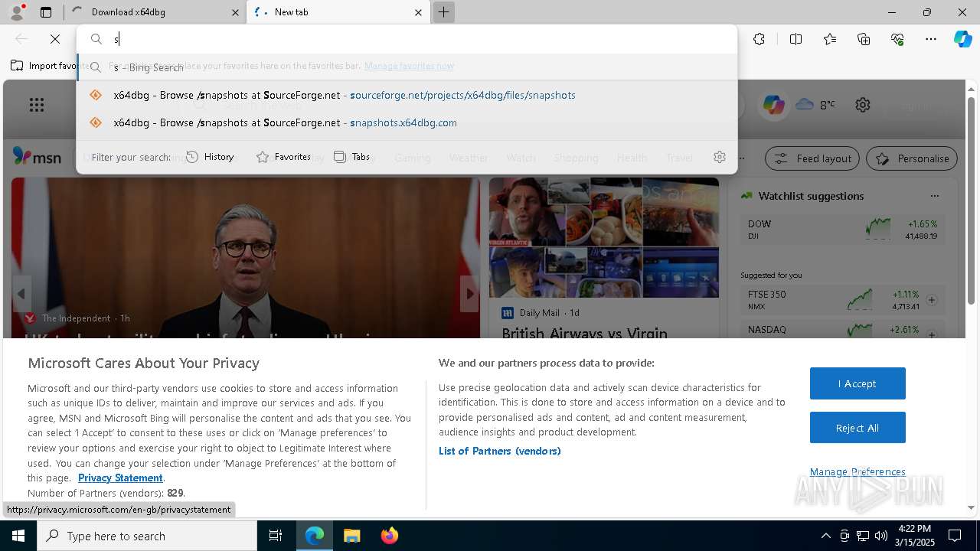Open the DOW watchlist entry
The height and width of the screenshot is (551, 980).
842,229
